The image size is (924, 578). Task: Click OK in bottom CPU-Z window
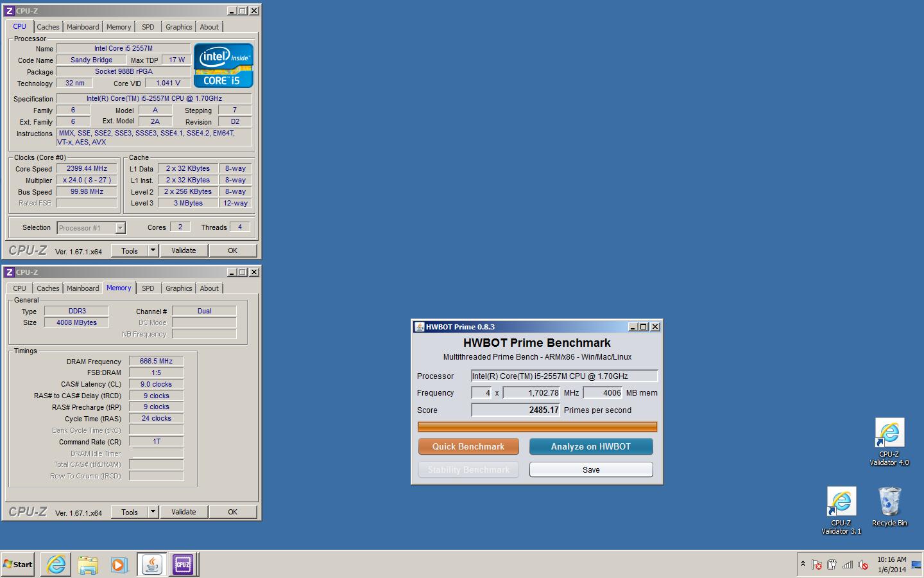tap(233, 512)
